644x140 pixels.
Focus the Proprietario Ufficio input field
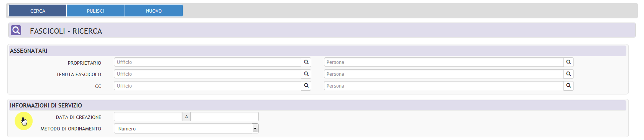pos(208,62)
